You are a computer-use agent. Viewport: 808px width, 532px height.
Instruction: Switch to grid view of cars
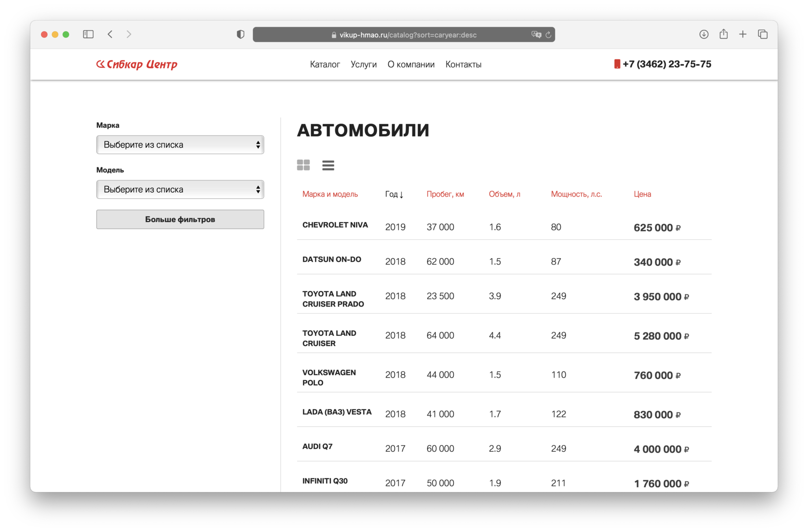click(x=303, y=165)
